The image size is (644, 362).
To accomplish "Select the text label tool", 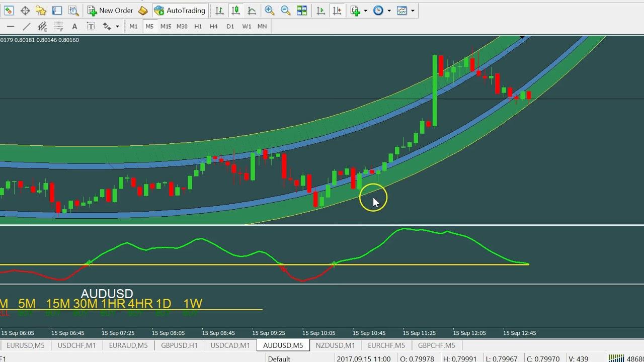I will pos(91,26).
